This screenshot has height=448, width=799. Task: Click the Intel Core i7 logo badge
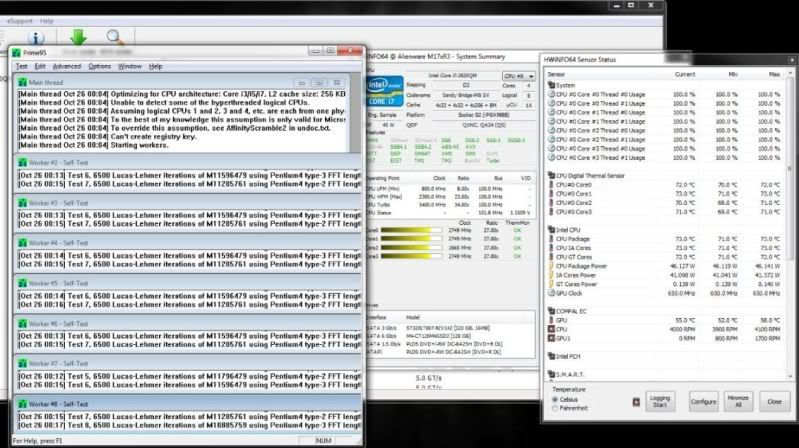click(x=385, y=91)
